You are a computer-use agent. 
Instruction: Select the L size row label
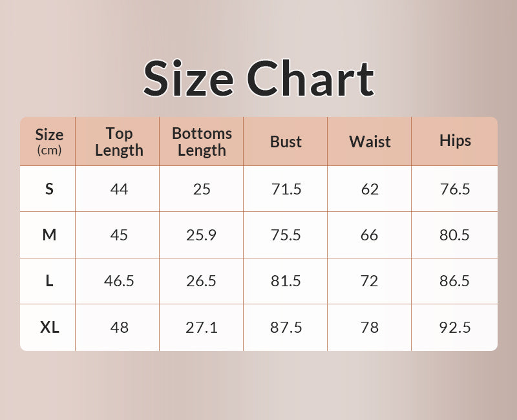(x=49, y=281)
